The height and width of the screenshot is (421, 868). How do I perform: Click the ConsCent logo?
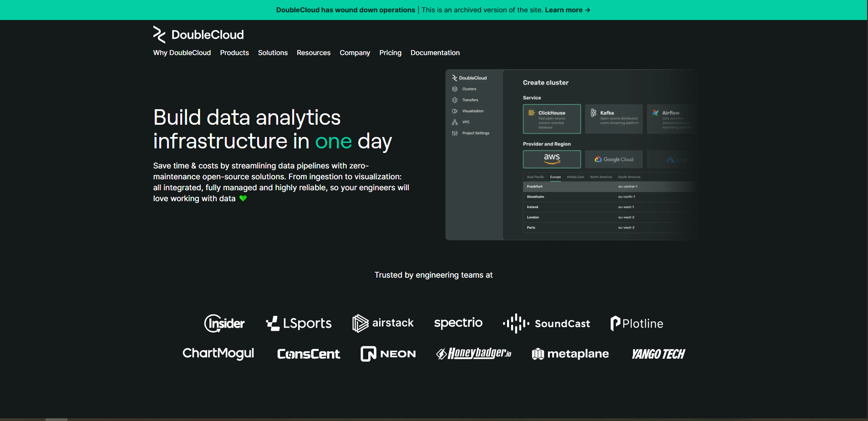pos(309,354)
